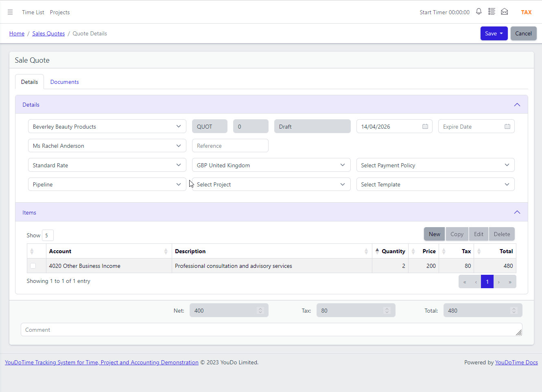This screenshot has width=542, height=392.
Task: Click Start Timer 00:00:00
Action: [x=444, y=12]
